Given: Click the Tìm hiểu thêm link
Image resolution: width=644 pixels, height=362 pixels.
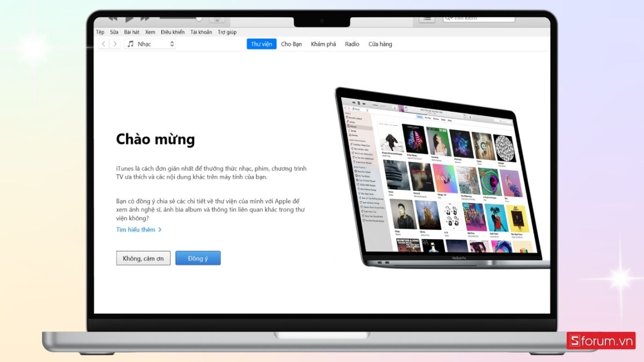Looking at the screenshot, I should [x=139, y=230].
